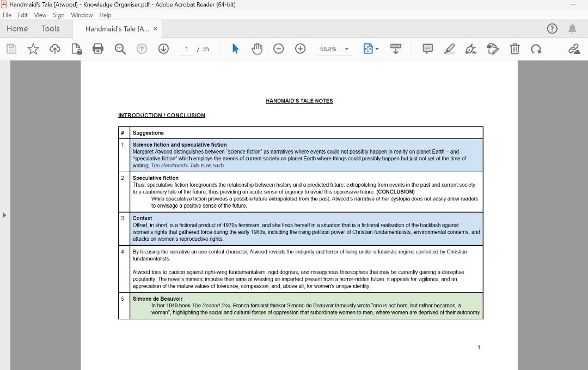Delete with the trash can icon
The image size is (588, 370).
click(x=514, y=49)
